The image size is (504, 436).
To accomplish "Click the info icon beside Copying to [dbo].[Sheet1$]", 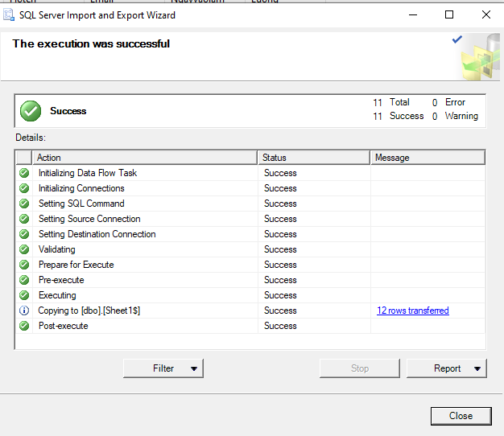I will click(x=24, y=311).
